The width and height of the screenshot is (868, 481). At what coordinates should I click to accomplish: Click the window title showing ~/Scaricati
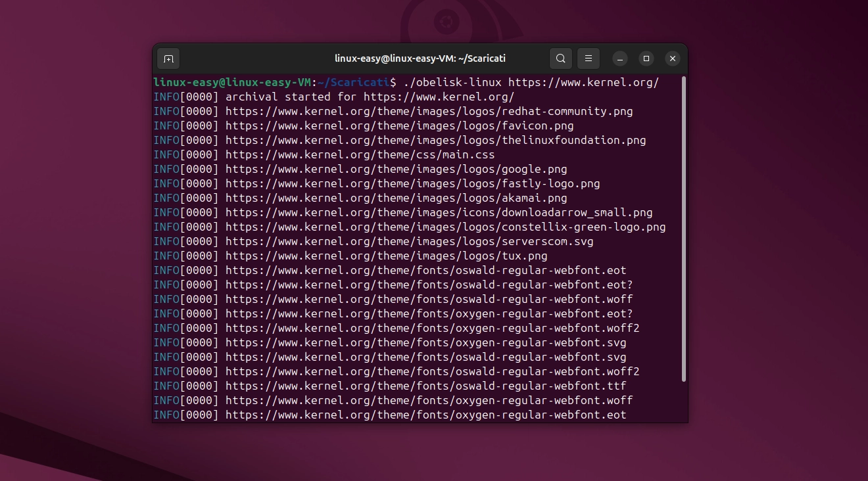pos(420,58)
